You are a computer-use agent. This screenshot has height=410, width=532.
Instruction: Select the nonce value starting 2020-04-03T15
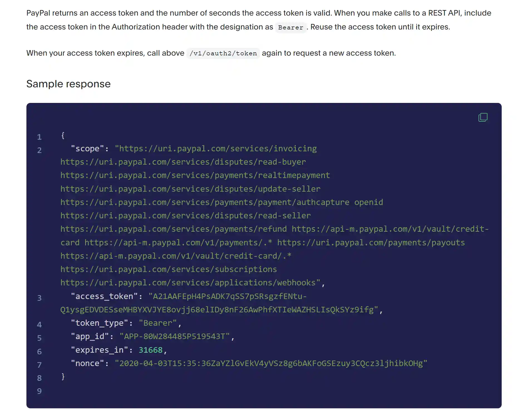click(271, 363)
